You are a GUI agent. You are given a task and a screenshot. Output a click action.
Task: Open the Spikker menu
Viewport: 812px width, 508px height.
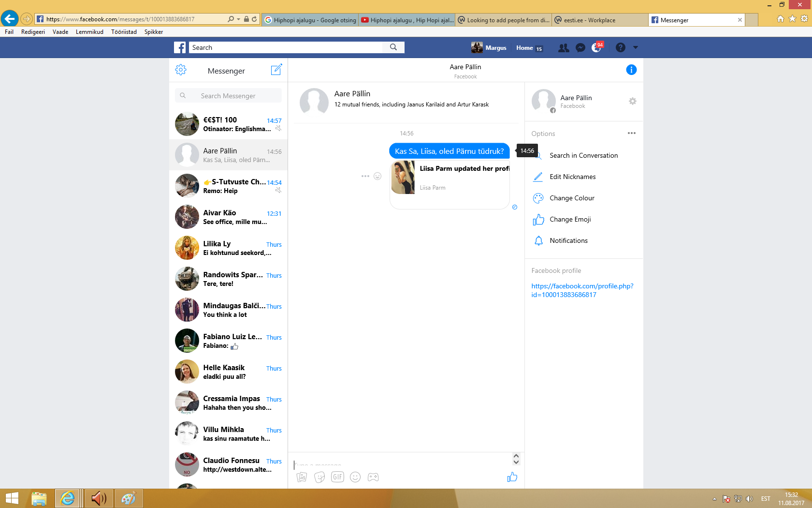click(x=154, y=32)
